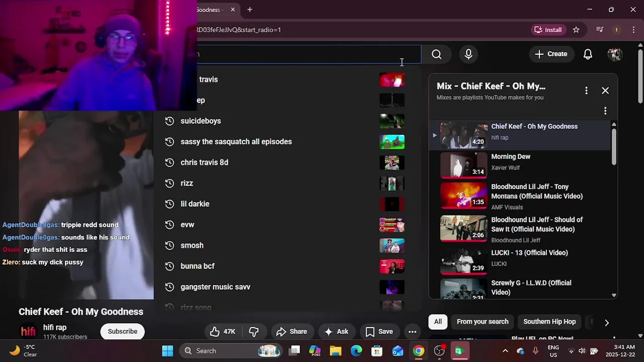
Task: Open Microsoft 365 Copilot taskbar icon
Action: click(315, 351)
